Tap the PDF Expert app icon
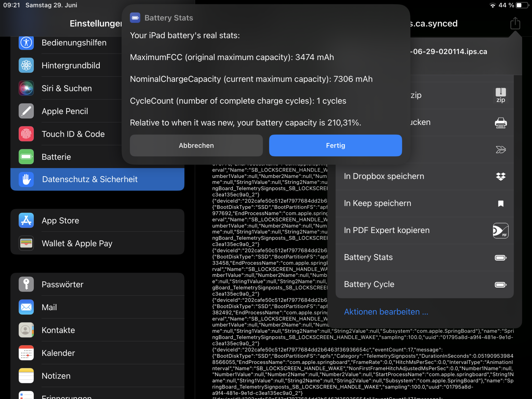The width and height of the screenshot is (532, 399). click(501, 230)
